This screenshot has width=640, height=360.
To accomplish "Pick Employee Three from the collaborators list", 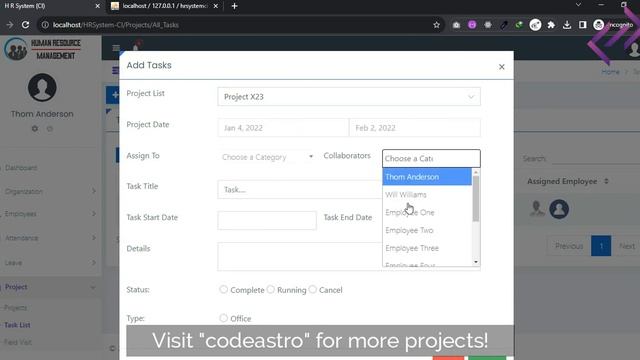I will (427, 248).
